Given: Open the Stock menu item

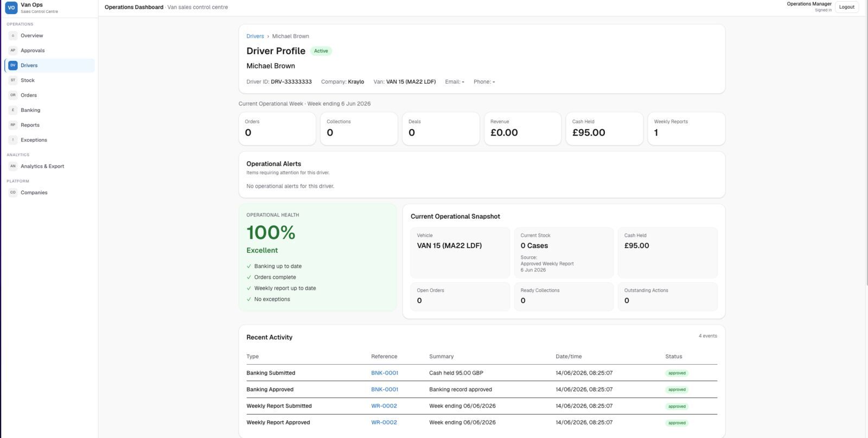Looking at the screenshot, I should point(50,80).
